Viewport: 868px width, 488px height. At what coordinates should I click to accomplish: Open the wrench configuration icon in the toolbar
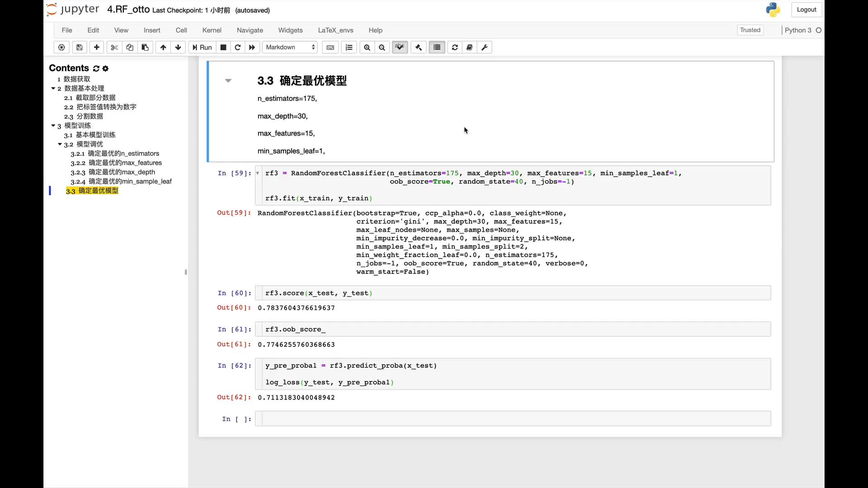(485, 47)
